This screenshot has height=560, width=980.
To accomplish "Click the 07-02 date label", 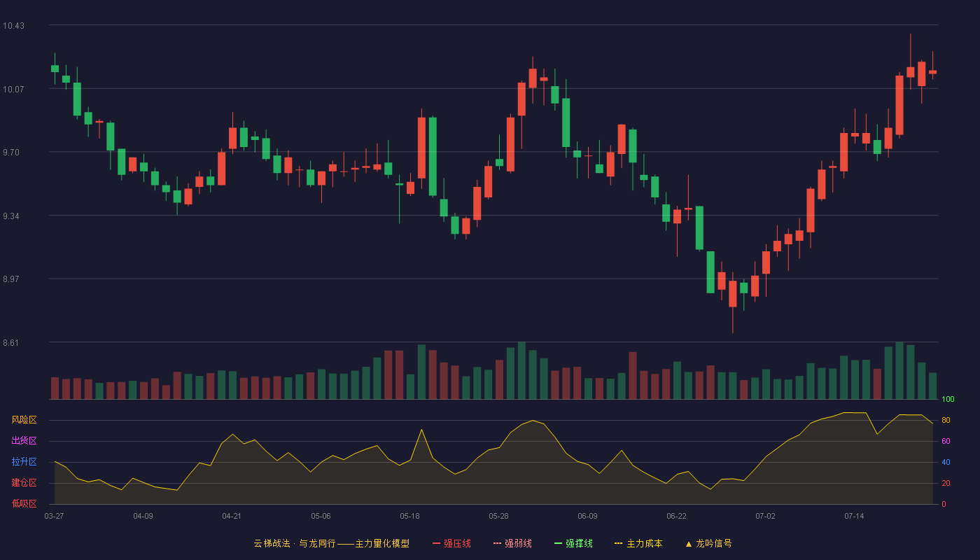I will pyautogui.click(x=765, y=516).
